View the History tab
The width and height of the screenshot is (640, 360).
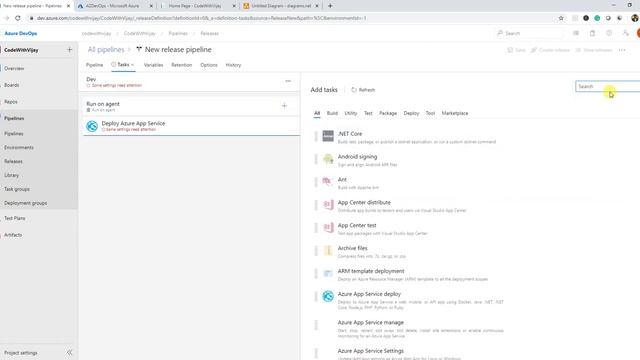coord(233,65)
